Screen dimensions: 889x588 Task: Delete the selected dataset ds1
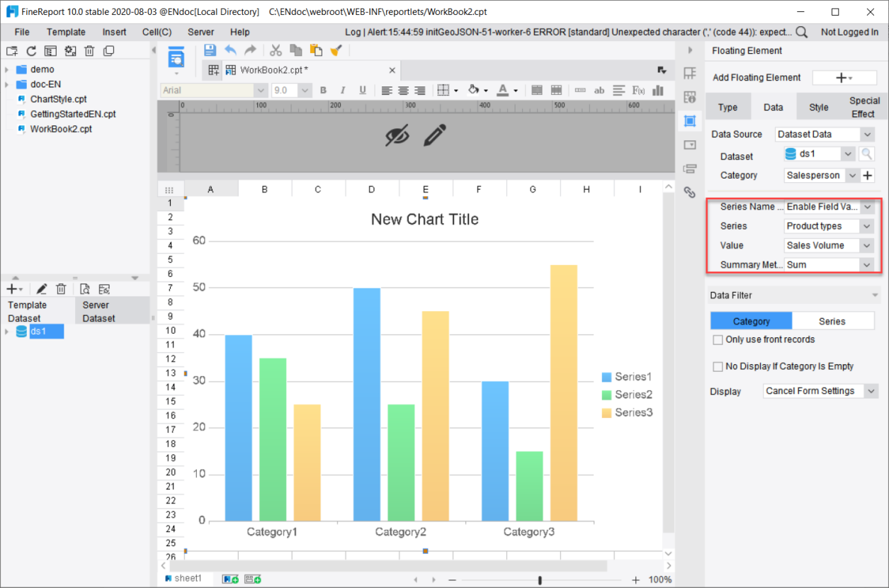61,289
